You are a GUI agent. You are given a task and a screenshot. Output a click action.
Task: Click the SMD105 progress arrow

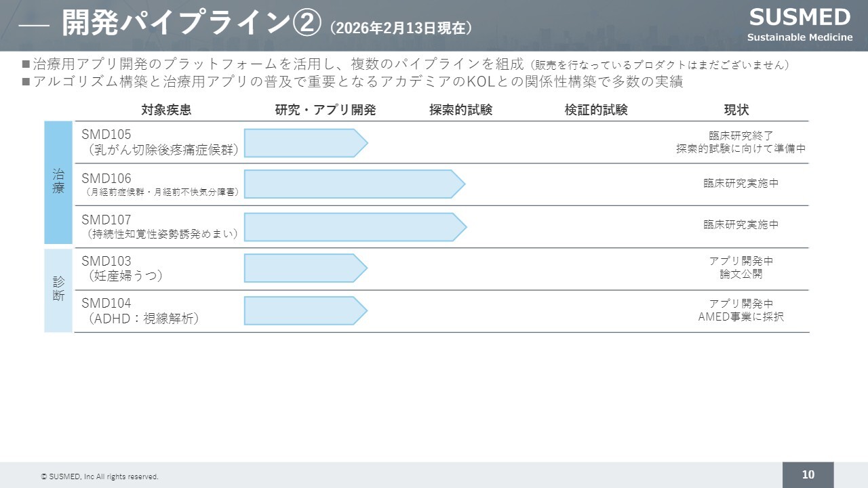[305, 143]
